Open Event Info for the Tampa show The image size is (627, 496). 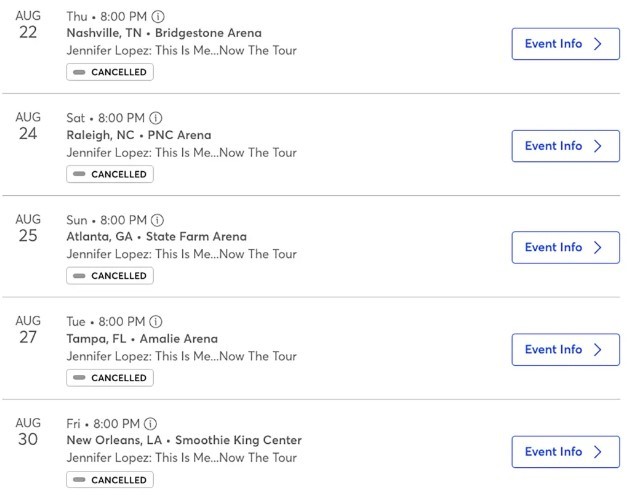pos(565,350)
